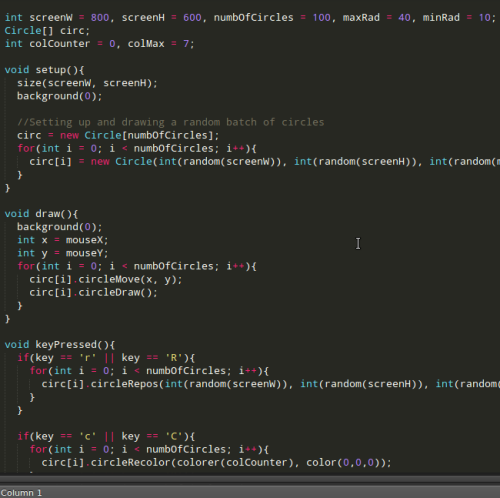The image size is (500, 498).
Task: Click the 'Circle[] circ;' declaration line
Action: click(x=47, y=31)
